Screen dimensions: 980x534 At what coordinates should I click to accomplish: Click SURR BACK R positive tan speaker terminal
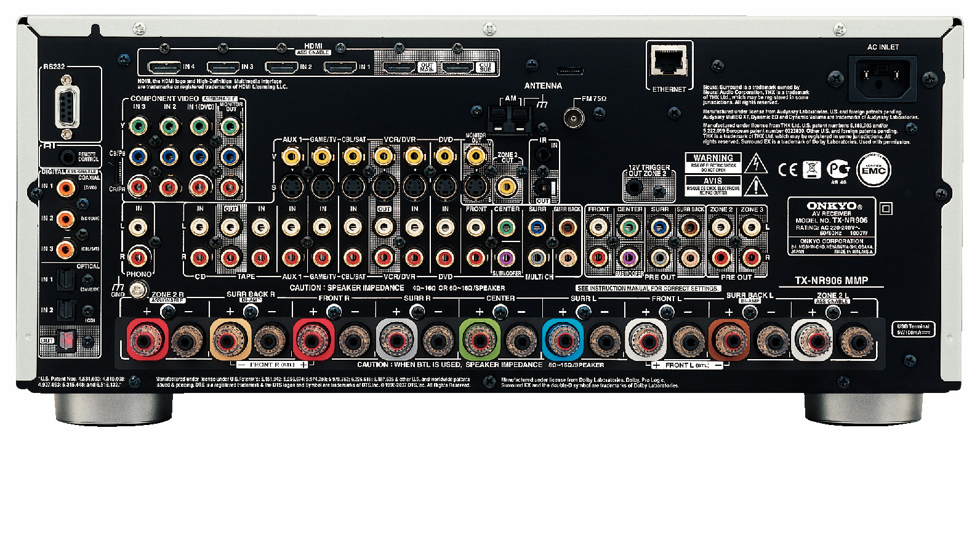(x=230, y=341)
